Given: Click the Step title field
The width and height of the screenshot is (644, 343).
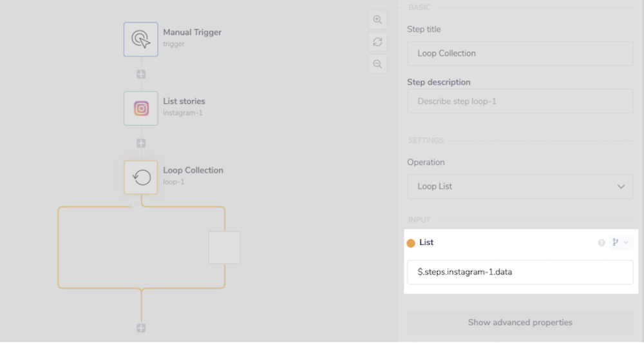Looking at the screenshot, I should click(520, 54).
